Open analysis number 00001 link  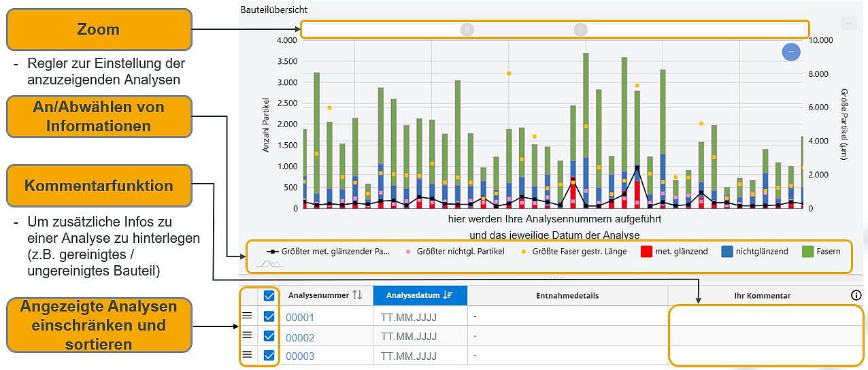tap(300, 318)
